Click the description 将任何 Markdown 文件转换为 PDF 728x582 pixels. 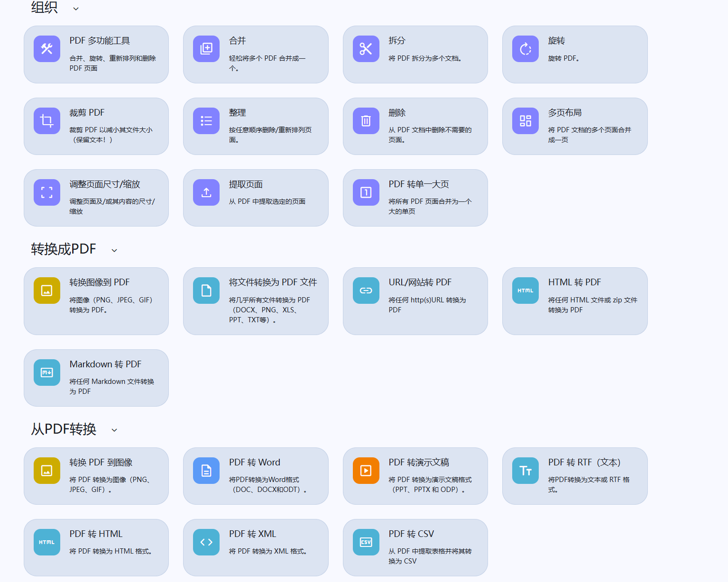112,386
